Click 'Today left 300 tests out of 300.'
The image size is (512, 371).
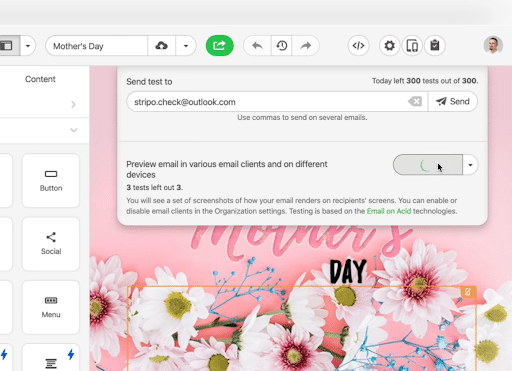pos(425,81)
